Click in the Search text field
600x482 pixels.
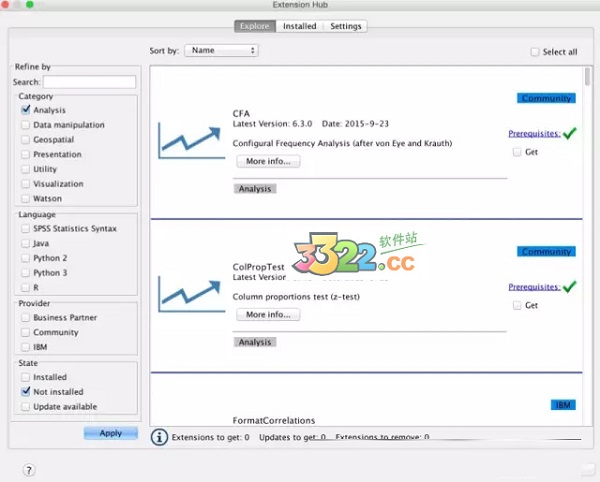pyautogui.click(x=89, y=82)
